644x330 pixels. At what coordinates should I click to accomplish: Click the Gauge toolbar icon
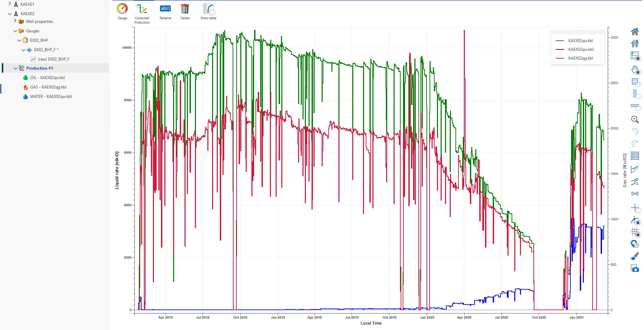[122, 9]
